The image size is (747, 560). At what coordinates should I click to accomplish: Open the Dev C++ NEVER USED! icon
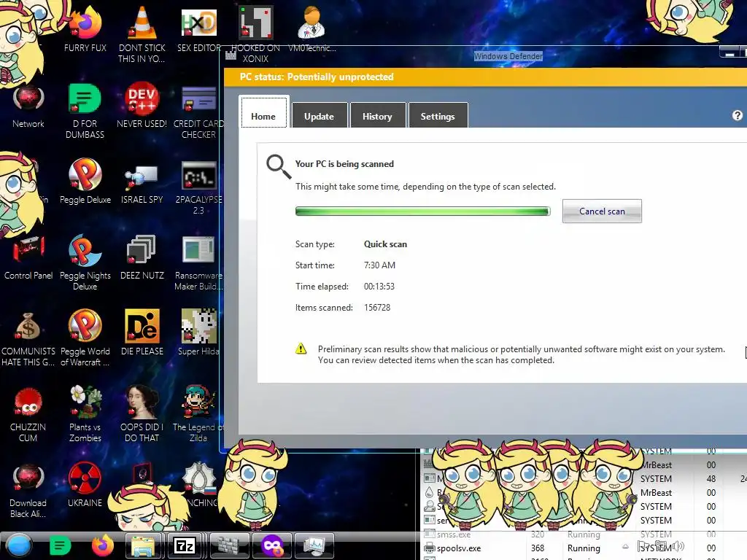[x=142, y=98]
